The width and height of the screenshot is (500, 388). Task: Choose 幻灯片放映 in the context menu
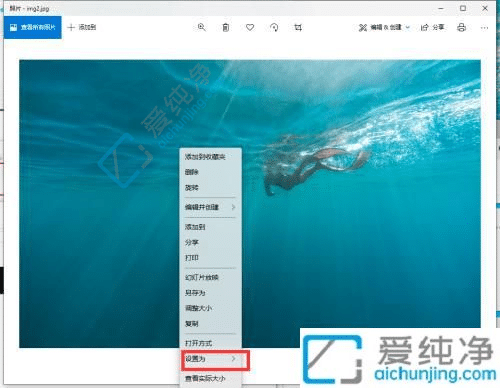click(x=211, y=277)
